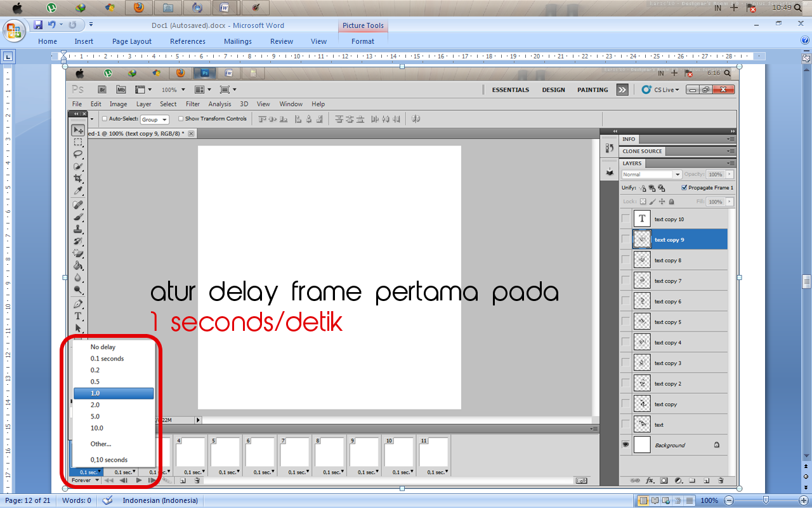Switch to Full Screen Reading view
Image resolution: width=812 pixels, height=508 pixels.
pyautogui.click(x=655, y=500)
